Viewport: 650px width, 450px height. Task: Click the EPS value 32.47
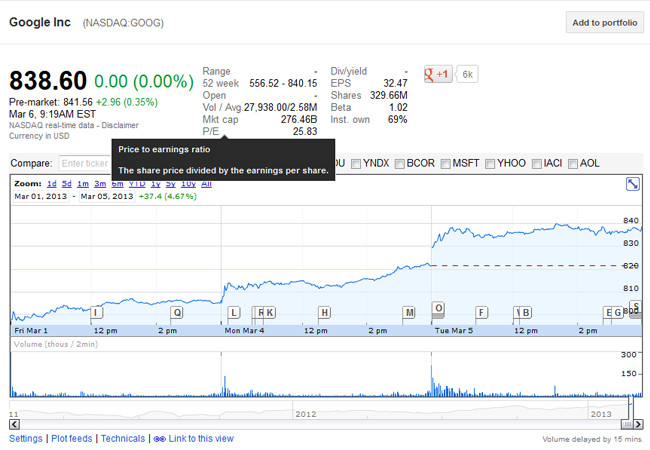tap(395, 83)
